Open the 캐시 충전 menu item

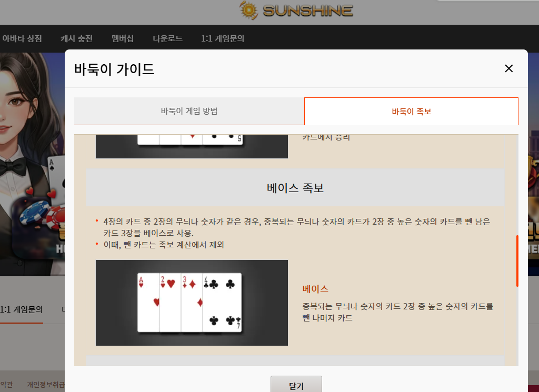(x=77, y=38)
